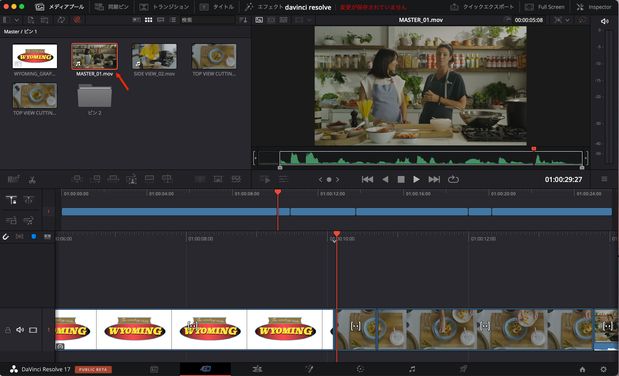Click the Source Overwrite edit icon
Image resolution: width=619 pixels, height=376 pixels.
point(167,179)
